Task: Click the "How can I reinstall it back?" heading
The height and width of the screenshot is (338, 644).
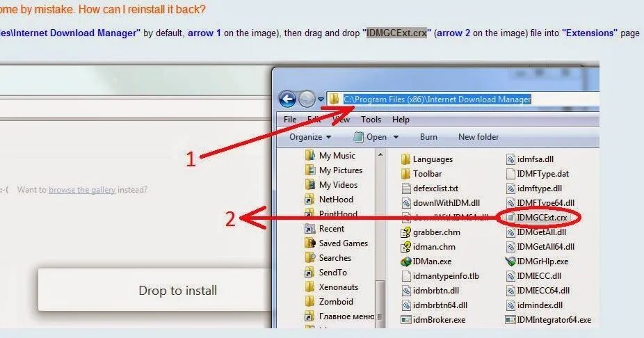Action: (x=142, y=9)
